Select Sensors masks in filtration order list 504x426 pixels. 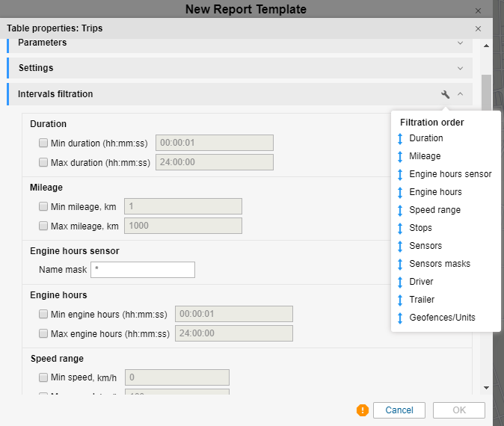pyautogui.click(x=440, y=264)
